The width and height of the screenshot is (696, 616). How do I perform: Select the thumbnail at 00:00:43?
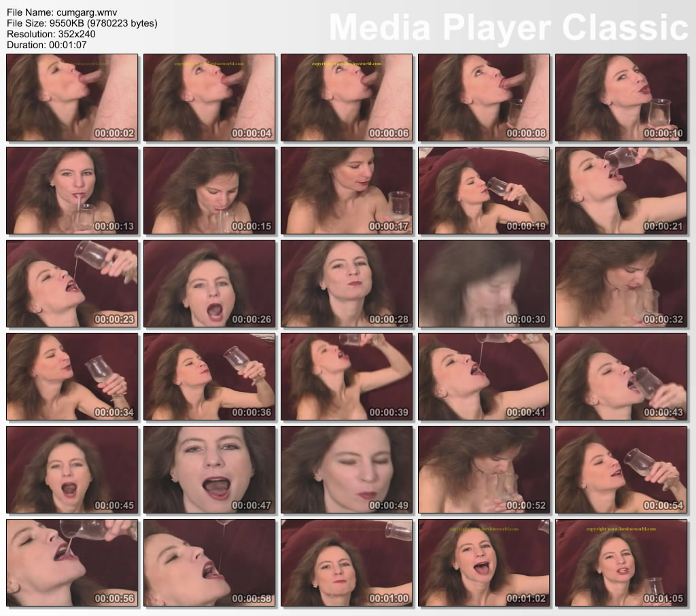(621, 377)
